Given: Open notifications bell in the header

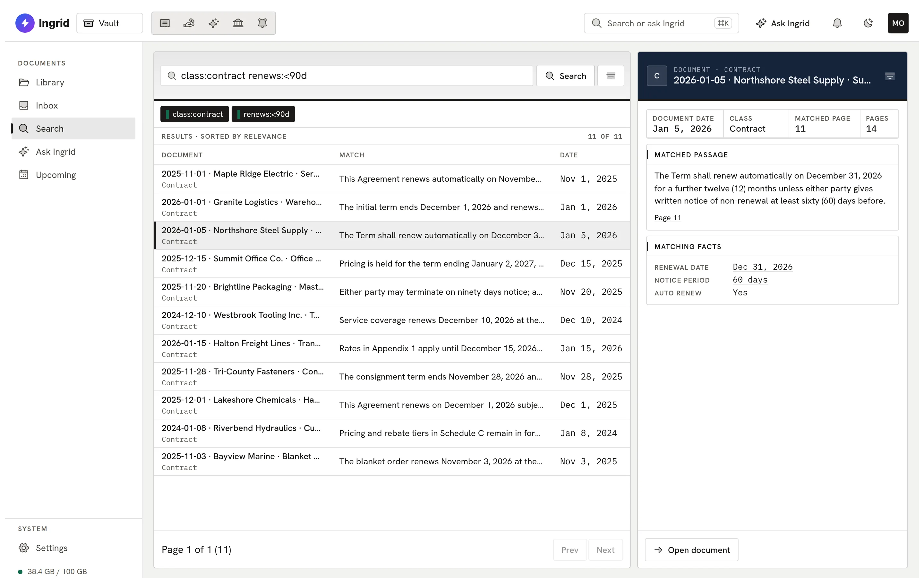Looking at the screenshot, I should [x=837, y=23].
